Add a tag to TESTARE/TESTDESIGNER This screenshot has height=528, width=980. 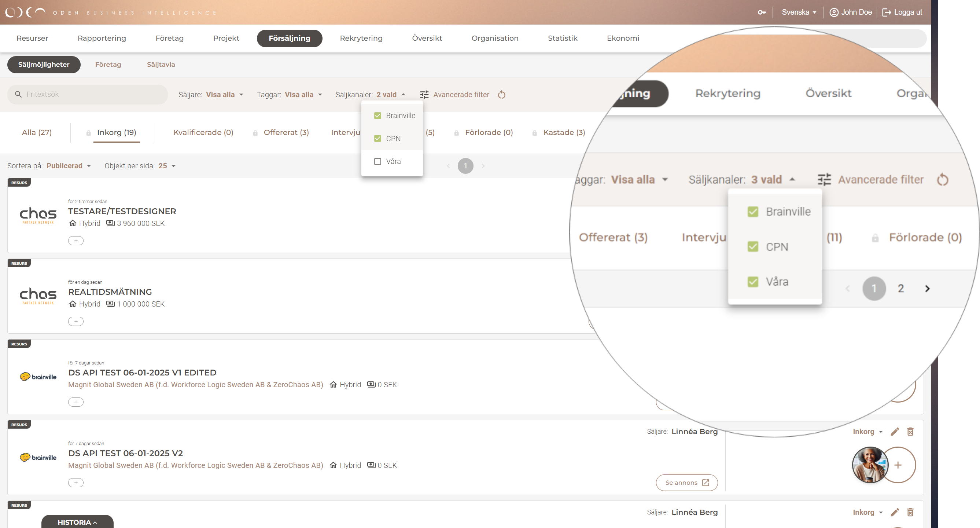76,241
